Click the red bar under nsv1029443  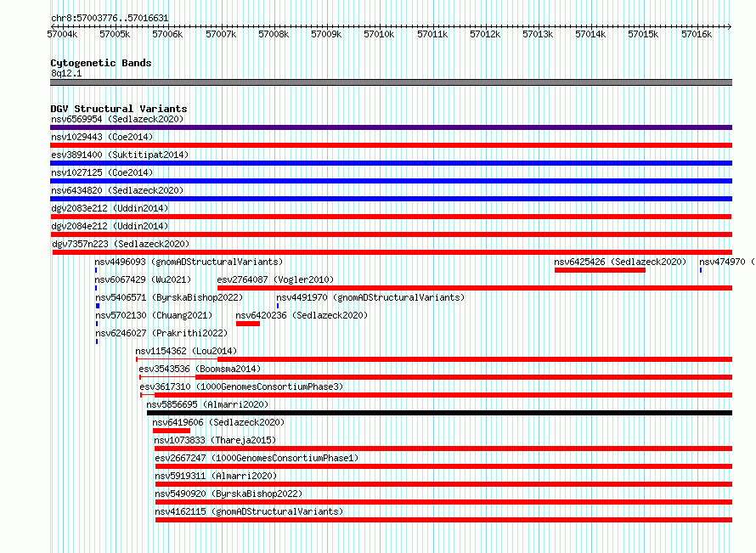(x=391, y=145)
